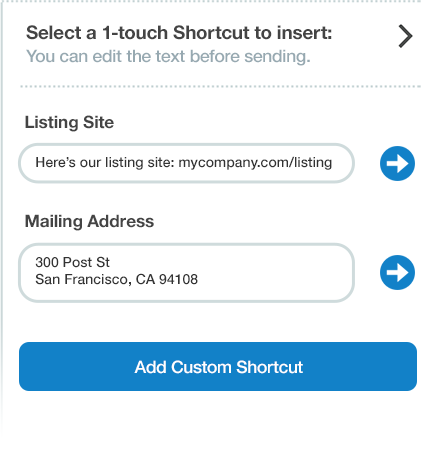Viewport: 440px width, 450px height.
Task: Click the '300 Post St' address line
Action: [x=72, y=262]
